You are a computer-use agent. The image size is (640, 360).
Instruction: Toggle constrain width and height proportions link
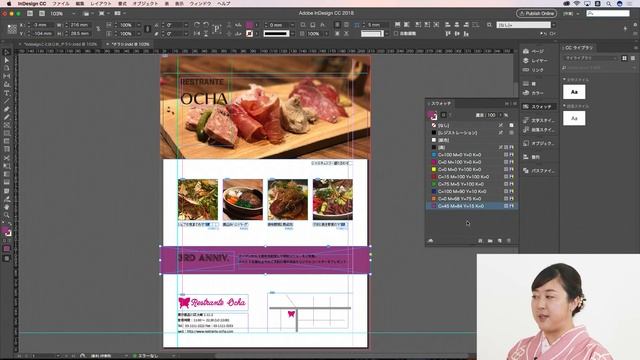click(x=98, y=29)
